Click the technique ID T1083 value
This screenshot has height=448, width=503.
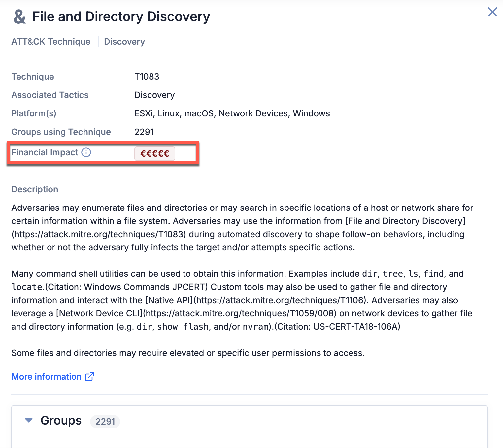click(x=147, y=77)
